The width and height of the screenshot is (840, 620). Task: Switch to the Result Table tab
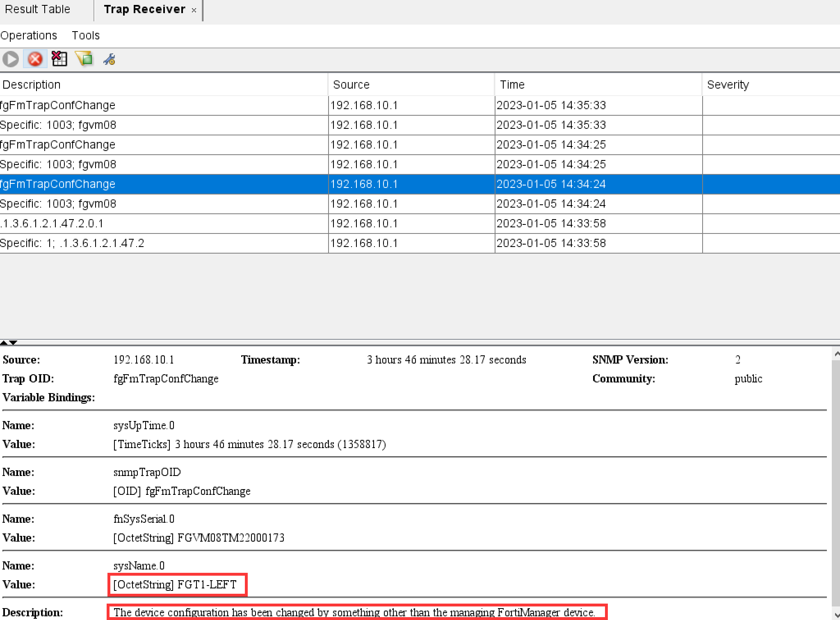pos(38,9)
